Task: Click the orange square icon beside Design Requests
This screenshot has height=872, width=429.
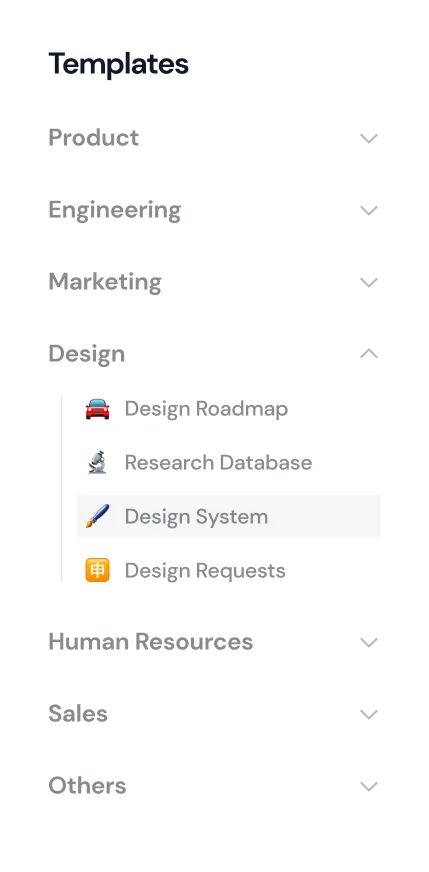Action: (x=97, y=571)
